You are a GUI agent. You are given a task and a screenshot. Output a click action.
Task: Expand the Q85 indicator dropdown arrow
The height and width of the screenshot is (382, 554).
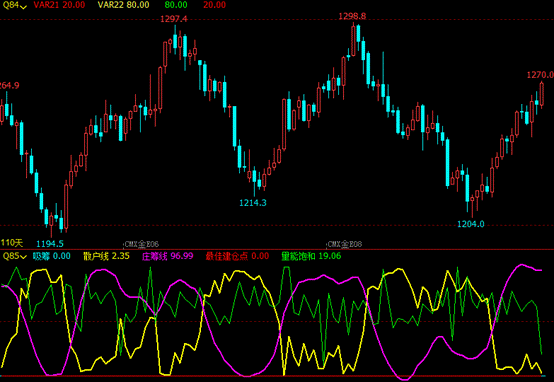23,257
